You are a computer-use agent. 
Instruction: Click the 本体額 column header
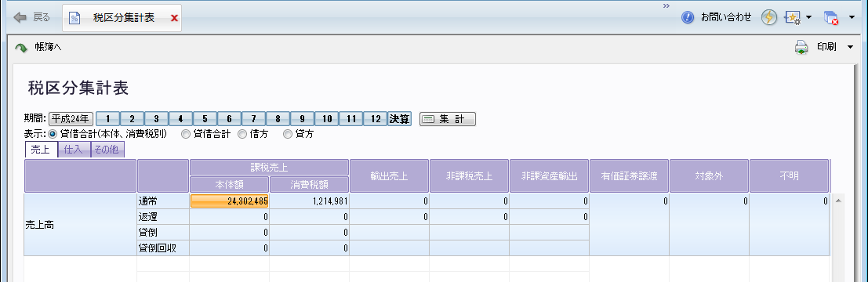229,184
